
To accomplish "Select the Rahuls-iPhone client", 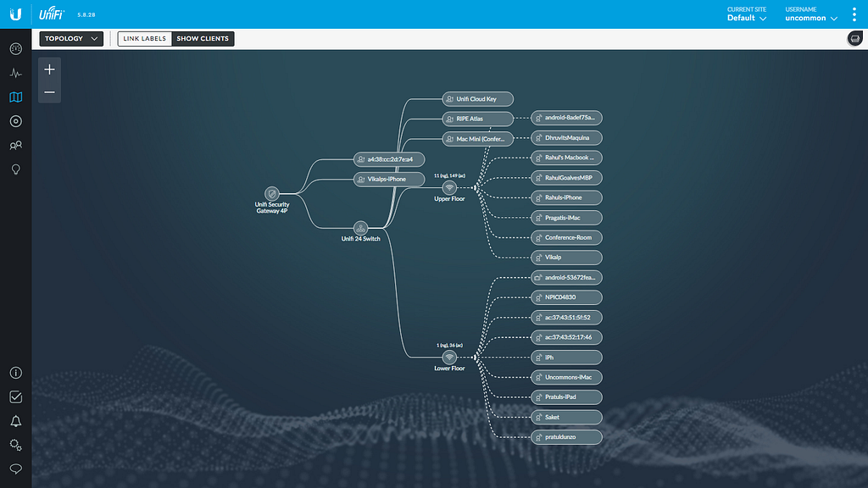I will [566, 197].
